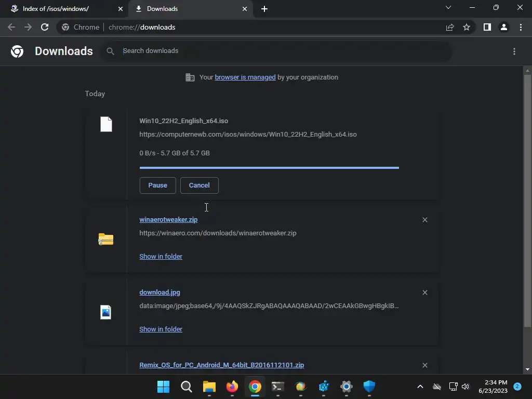Open File Explorer from taskbar
Viewport: 532px width, 399px height.
[x=209, y=387]
